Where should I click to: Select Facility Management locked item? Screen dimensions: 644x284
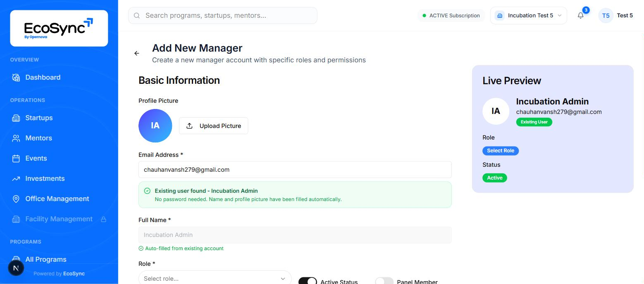coord(59,219)
